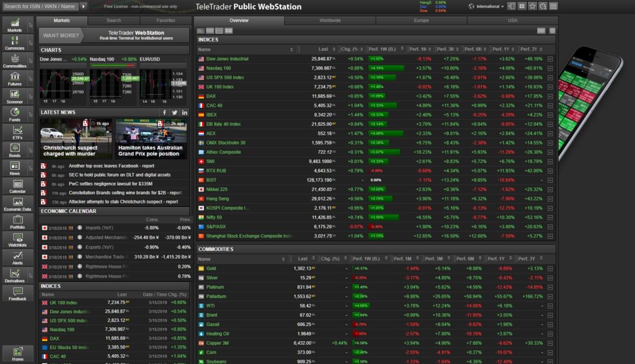635x364 pixels.
Task: Click the ISIN / WKN / Name search field
Action: (x=40, y=6)
